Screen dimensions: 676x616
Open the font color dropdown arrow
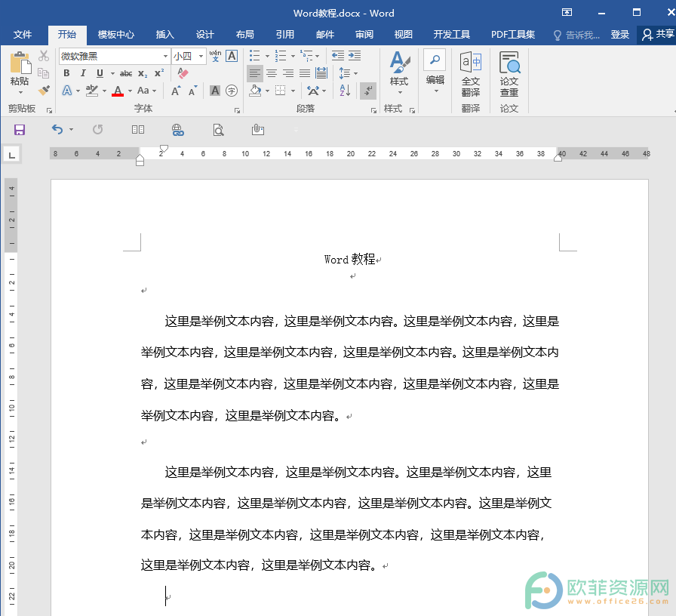(x=131, y=91)
